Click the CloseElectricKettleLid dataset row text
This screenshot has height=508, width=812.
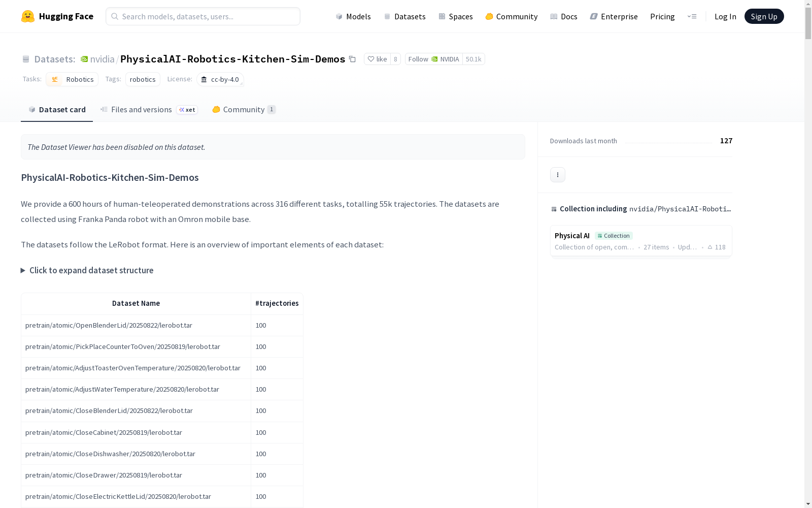118,496
